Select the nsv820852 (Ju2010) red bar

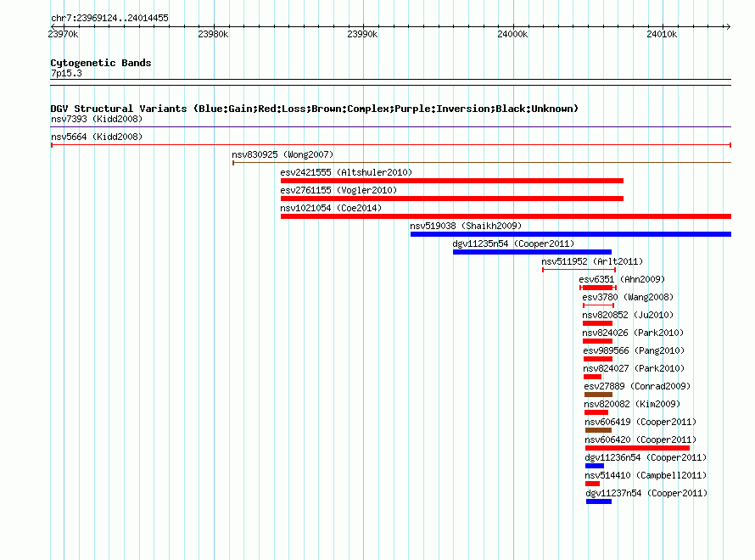tap(597, 323)
